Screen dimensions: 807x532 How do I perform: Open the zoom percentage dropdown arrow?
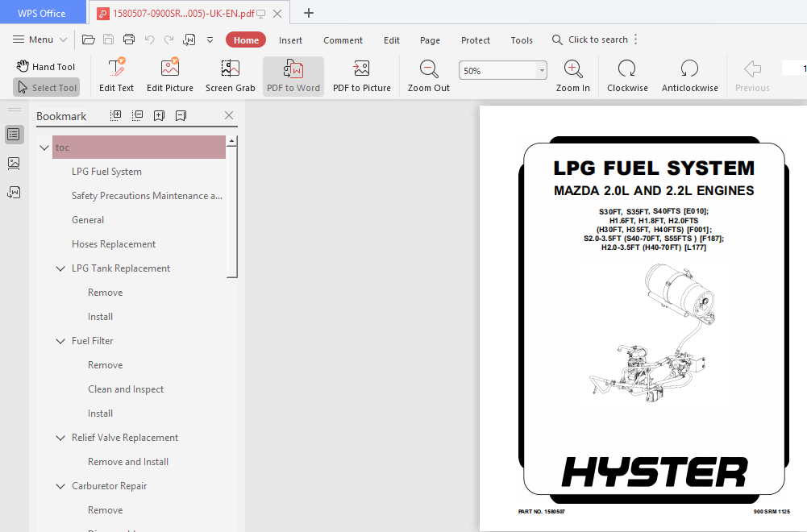point(542,70)
